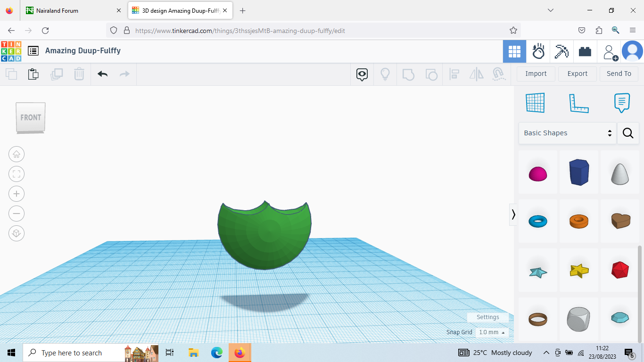The height and width of the screenshot is (362, 644).
Task: Click the Windows Start button
Action: click(x=11, y=353)
